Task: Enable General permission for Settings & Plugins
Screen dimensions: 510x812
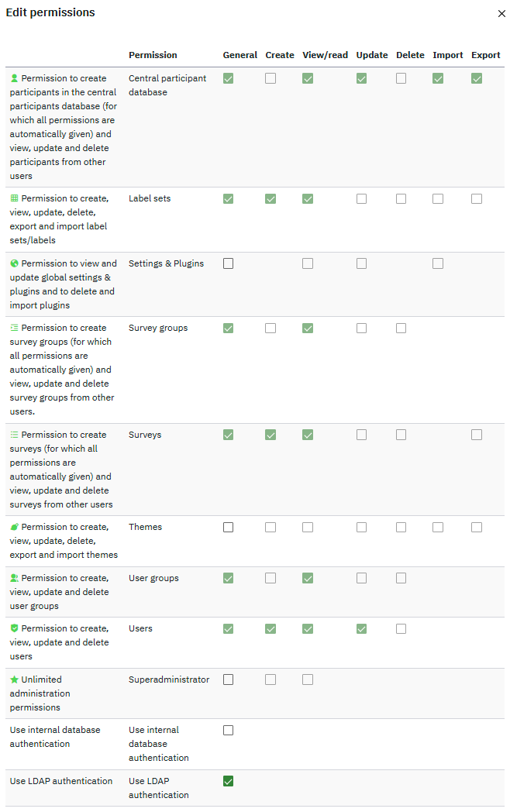Action: point(228,263)
